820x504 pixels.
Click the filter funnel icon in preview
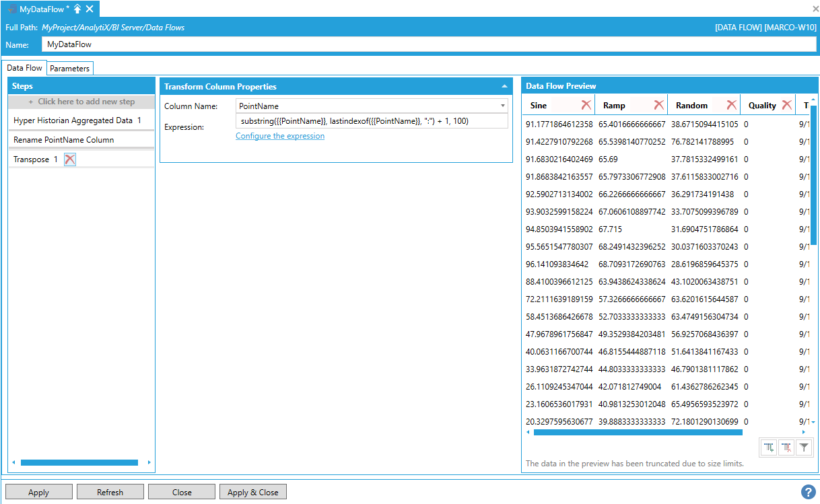coord(803,447)
